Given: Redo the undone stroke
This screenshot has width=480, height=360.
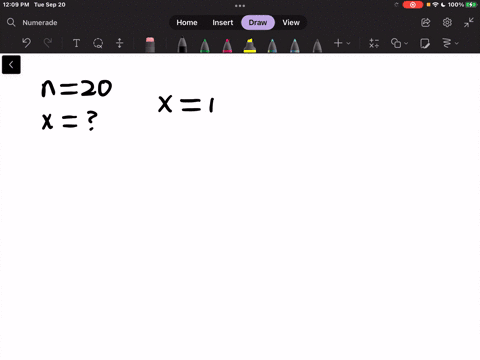Looking at the screenshot, I should click(48, 43).
